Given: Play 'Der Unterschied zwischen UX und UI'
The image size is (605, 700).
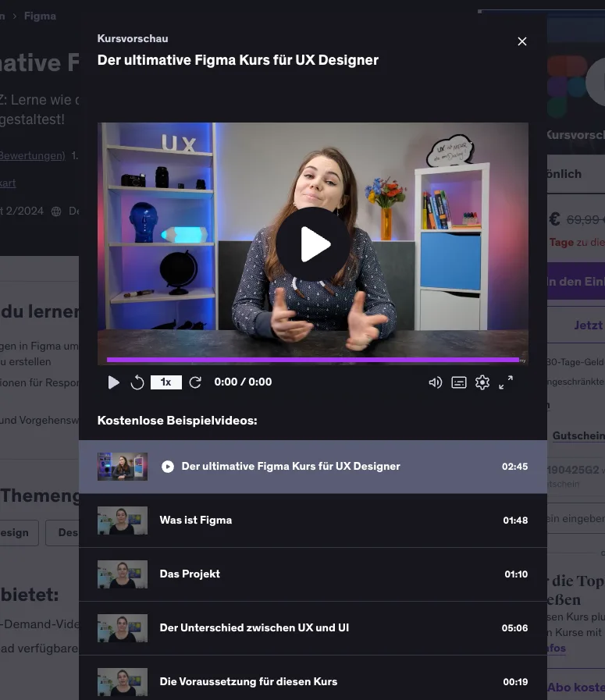Looking at the screenshot, I should pos(313,628).
